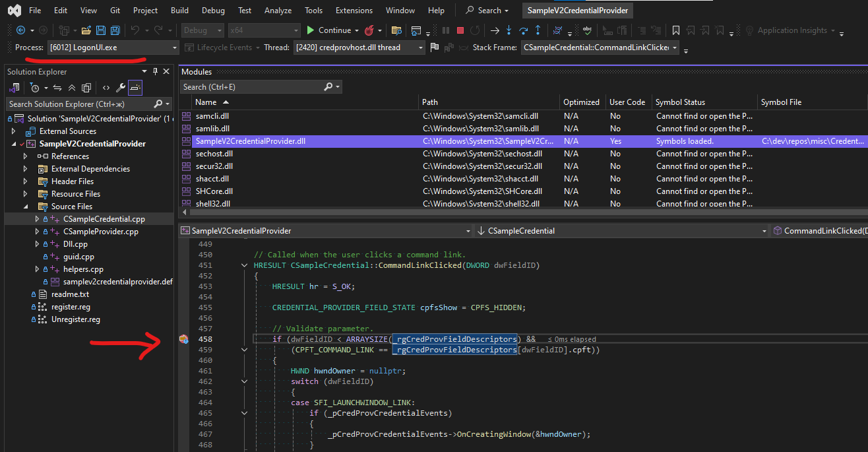The height and width of the screenshot is (452, 868).
Task: Open Properties wrench in Solution Explorer
Action: pyautogui.click(x=120, y=88)
